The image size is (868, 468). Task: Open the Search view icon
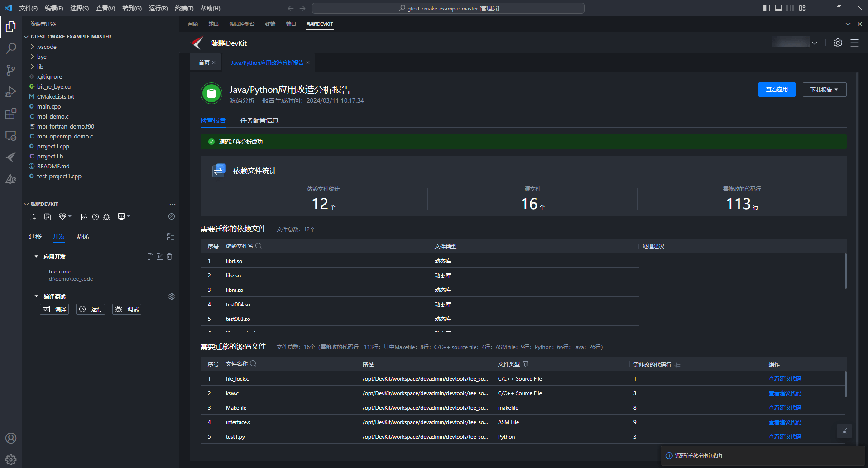pyautogui.click(x=11, y=48)
